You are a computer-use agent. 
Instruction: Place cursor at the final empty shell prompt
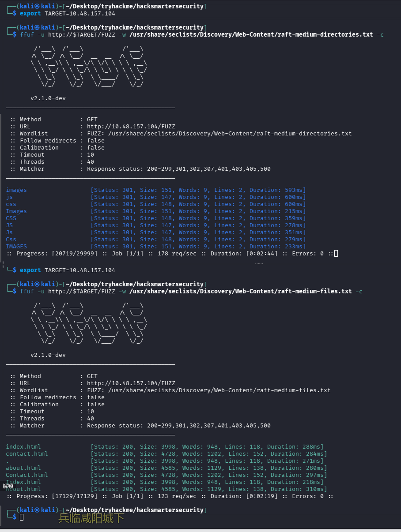pos(22,517)
